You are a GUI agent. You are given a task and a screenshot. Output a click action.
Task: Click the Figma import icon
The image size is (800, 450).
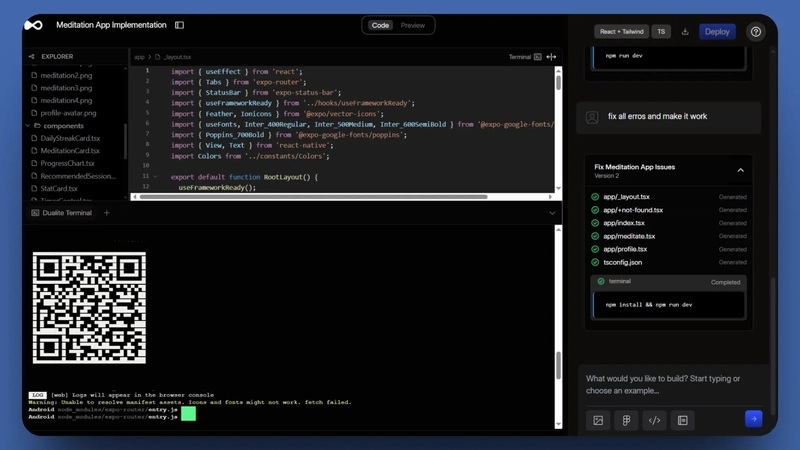coord(626,420)
